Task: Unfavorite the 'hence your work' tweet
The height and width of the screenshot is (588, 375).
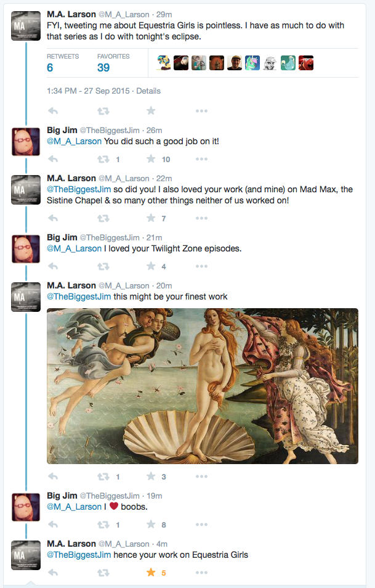Action: click(151, 573)
